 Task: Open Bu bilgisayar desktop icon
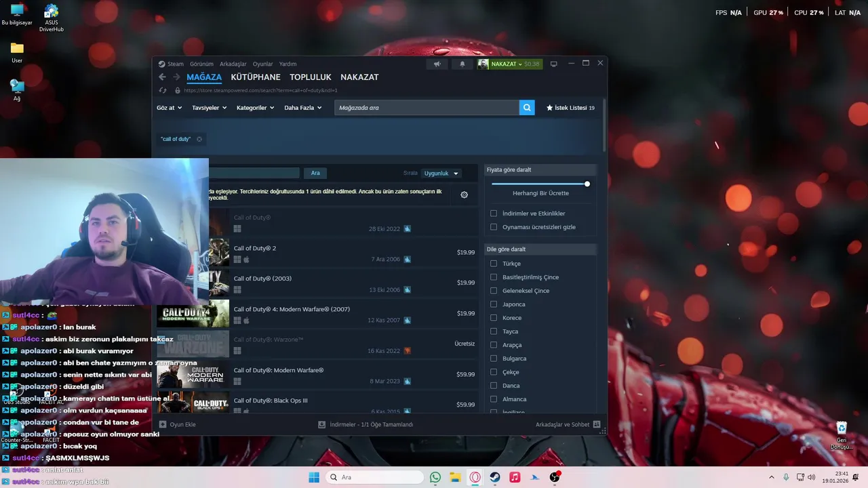[17, 15]
